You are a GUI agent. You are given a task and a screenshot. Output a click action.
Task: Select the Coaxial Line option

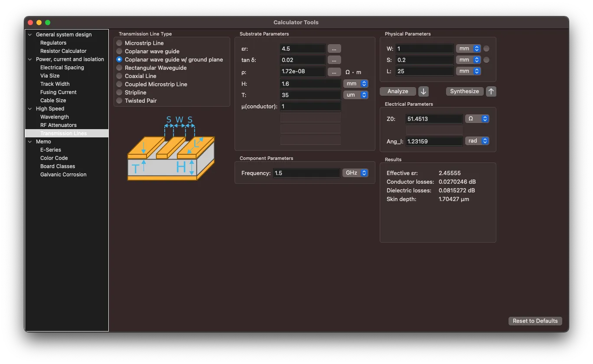(119, 76)
